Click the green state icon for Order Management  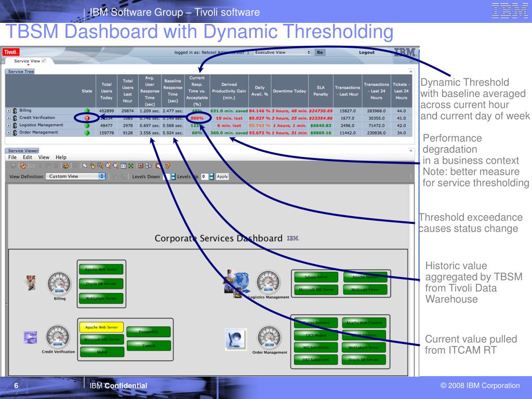(87, 132)
